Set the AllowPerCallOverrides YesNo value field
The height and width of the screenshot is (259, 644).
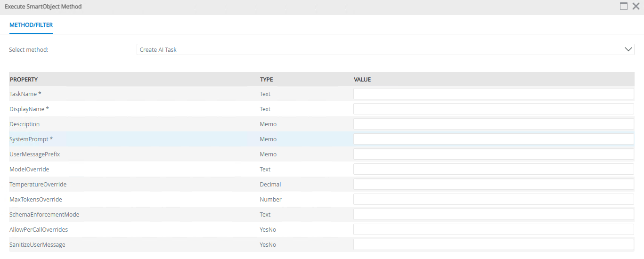493,229
